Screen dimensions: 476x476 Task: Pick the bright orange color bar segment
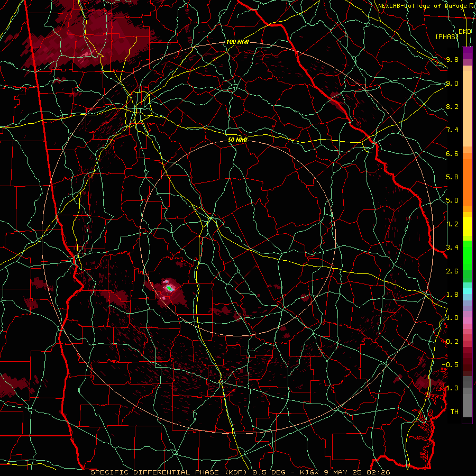(467, 183)
